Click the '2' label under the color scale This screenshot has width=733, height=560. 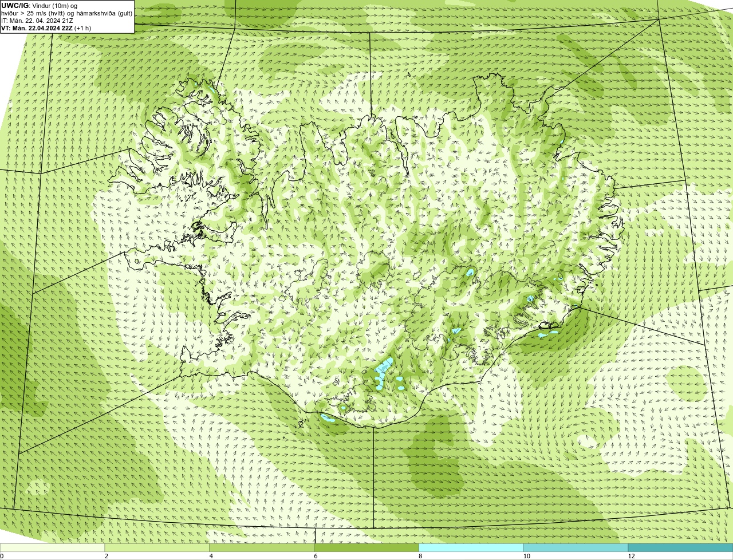tap(107, 556)
